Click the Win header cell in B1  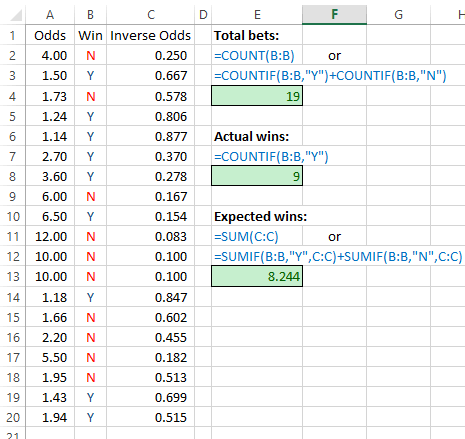pos(90,35)
